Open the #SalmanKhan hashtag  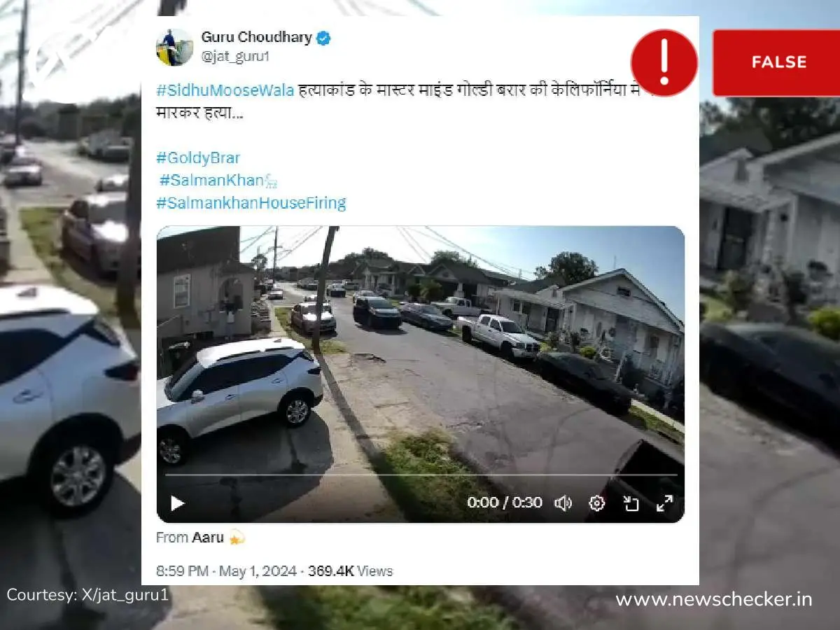[218, 180]
